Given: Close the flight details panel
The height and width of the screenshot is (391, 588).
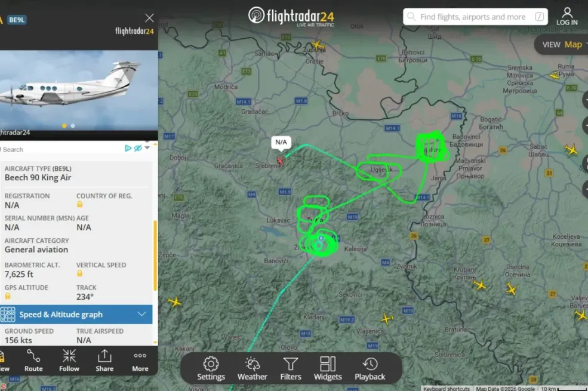Looking at the screenshot, I should click(149, 18).
